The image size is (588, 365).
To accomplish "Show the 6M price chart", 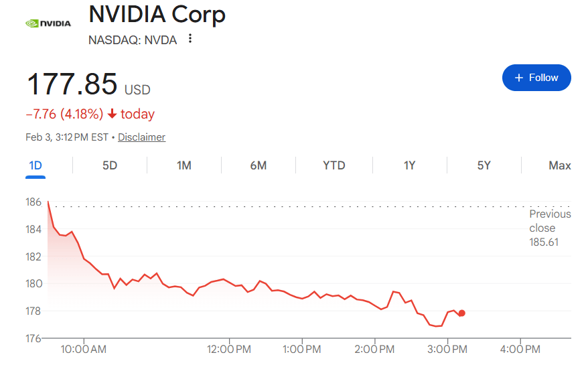I will pyautogui.click(x=258, y=165).
